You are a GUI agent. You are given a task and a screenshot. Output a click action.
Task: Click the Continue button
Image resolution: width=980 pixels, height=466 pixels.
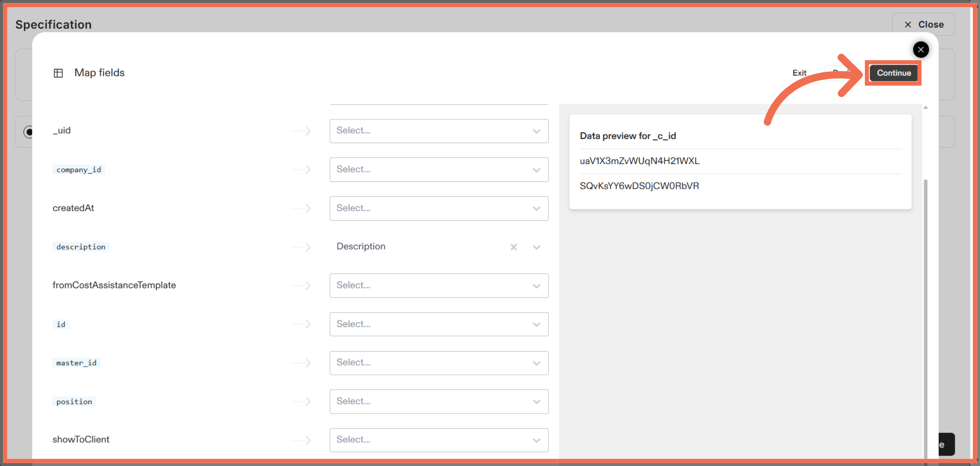point(893,73)
